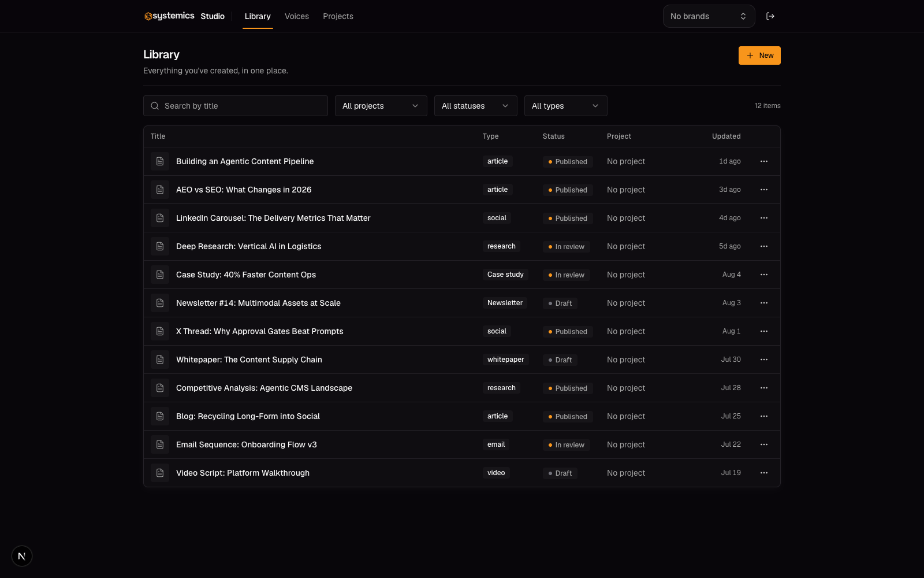The image size is (924, 578).
Task: Open the ellipsis menu for Deep Research row
Action: pyautogui.click(x=764, y=246)
